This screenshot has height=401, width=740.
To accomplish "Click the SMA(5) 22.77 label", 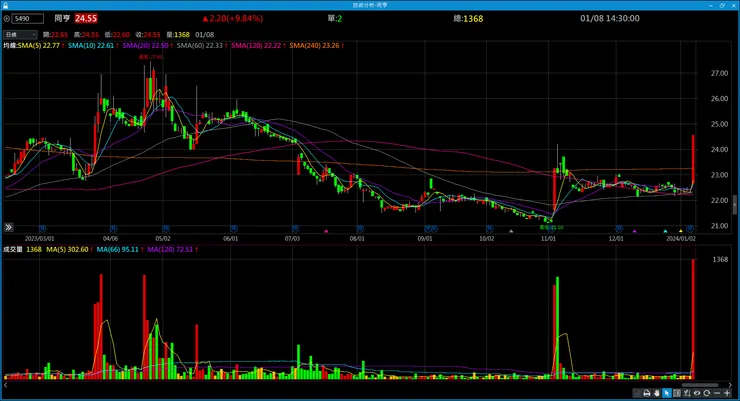I will pyautogui.click(x=39, y=46).
